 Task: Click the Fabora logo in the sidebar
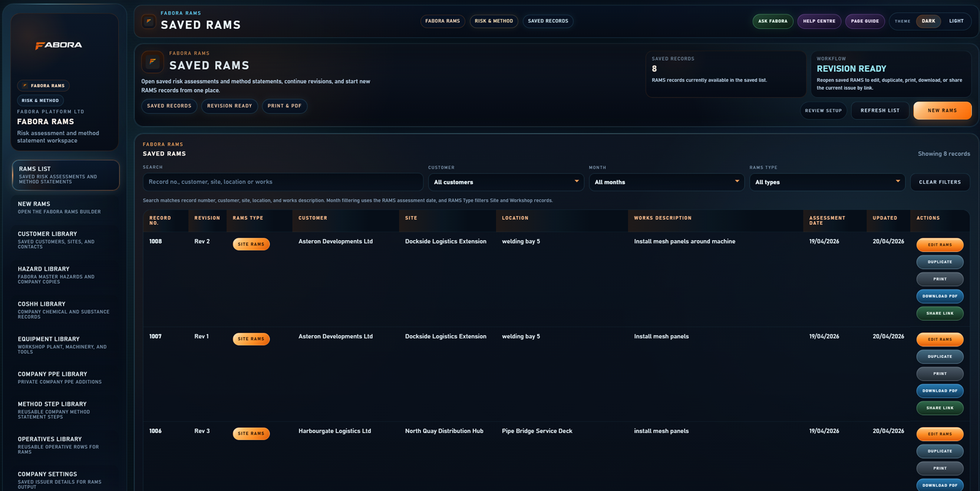pyautogui.click(x=59, y=45)
